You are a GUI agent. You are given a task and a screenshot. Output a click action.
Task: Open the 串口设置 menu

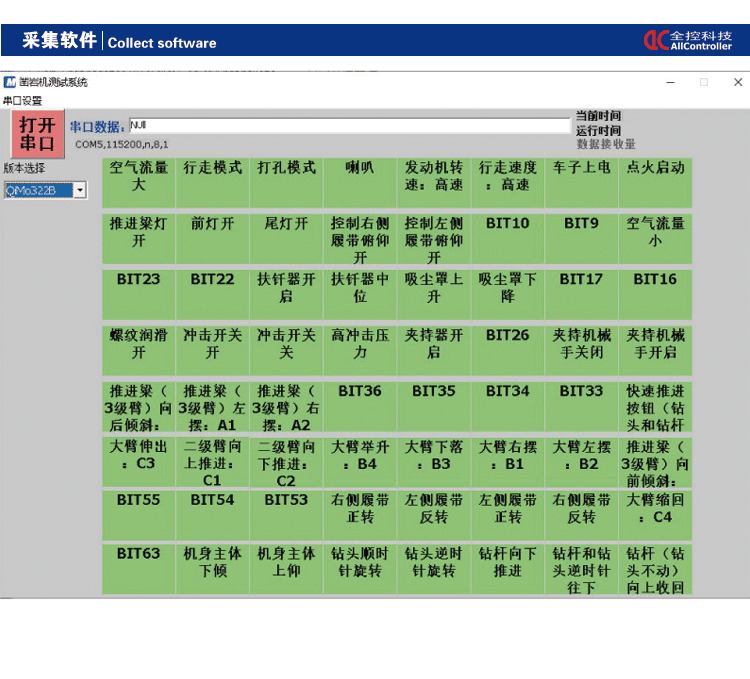point(23,101)
